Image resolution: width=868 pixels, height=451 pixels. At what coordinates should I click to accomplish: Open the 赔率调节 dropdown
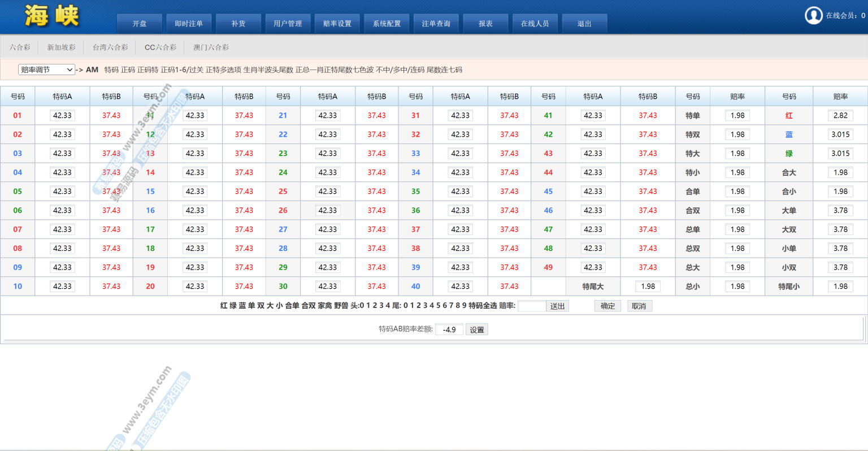(x=46, y=70)
